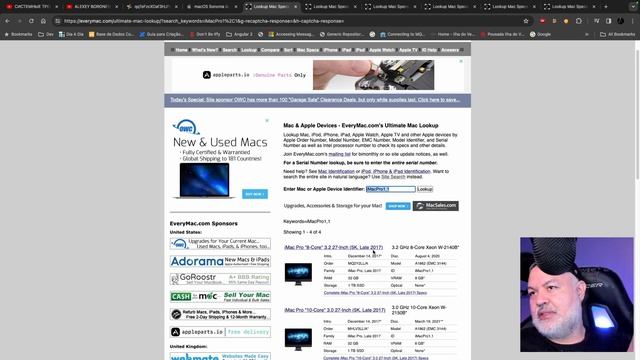Close the appleparts.io banner ad

tap(461, 61)
